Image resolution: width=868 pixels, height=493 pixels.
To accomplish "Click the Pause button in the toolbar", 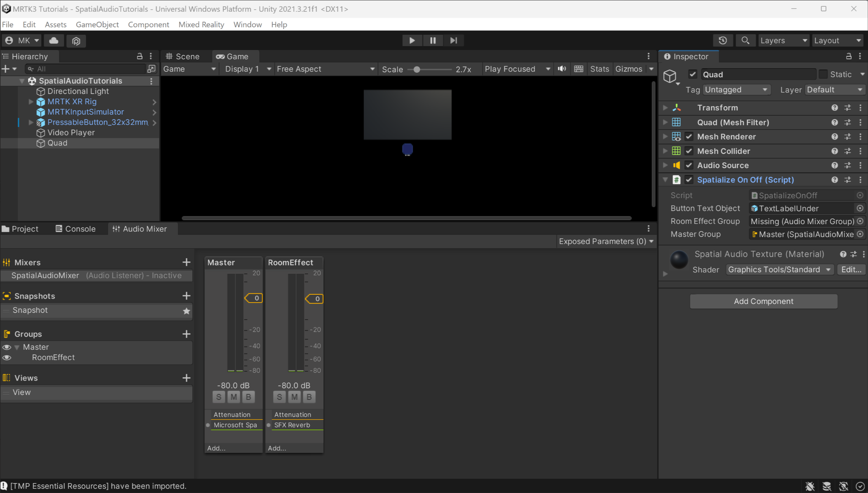I will tap(433, 40).
